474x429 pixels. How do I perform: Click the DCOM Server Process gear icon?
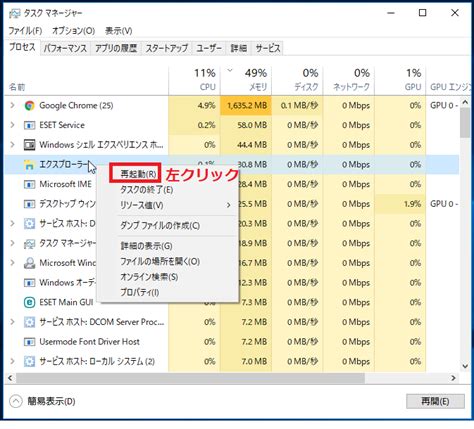click(29, 322)
